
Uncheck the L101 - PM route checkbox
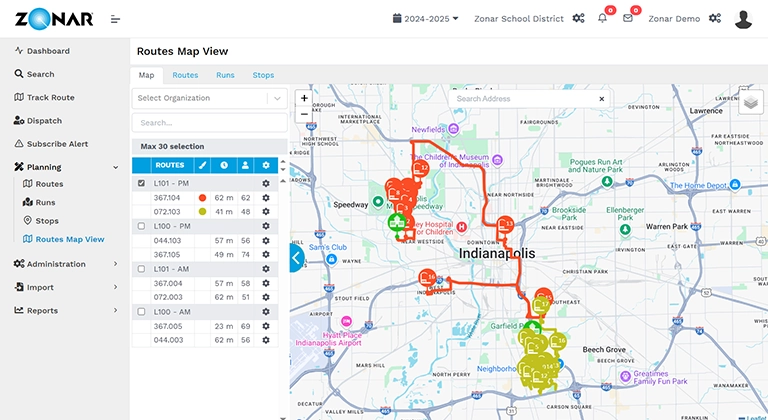[141, 184]
